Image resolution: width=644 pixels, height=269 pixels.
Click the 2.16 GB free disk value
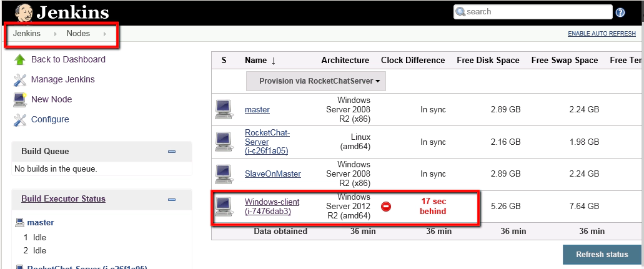505,142
